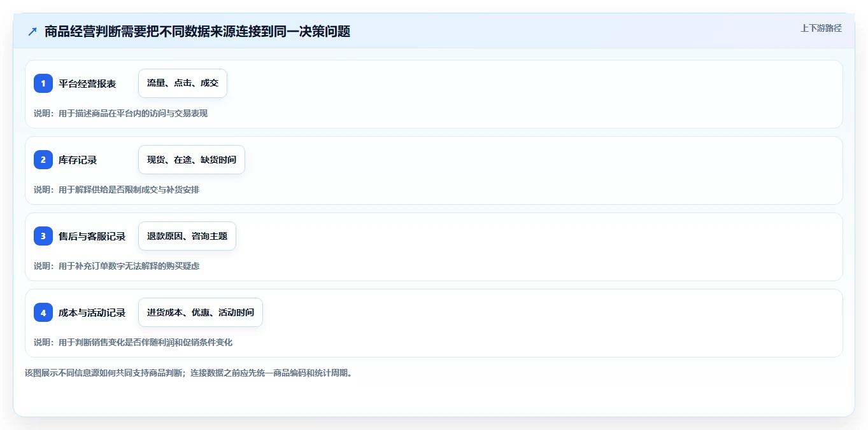Select the number 3 badge for 售后与客服记录

click(x=43, y=236)
